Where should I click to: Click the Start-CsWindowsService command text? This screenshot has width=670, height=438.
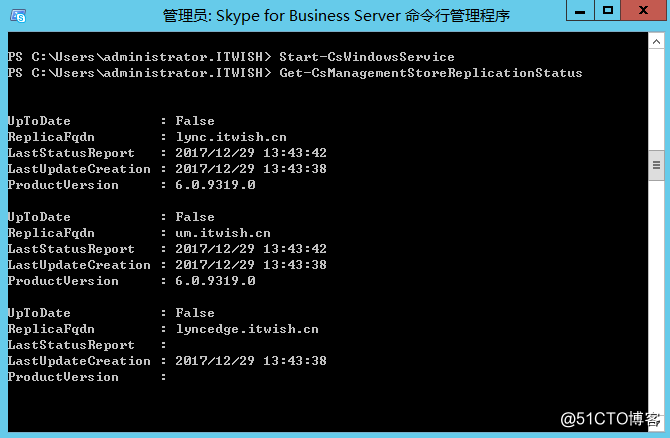click(367, 57)
